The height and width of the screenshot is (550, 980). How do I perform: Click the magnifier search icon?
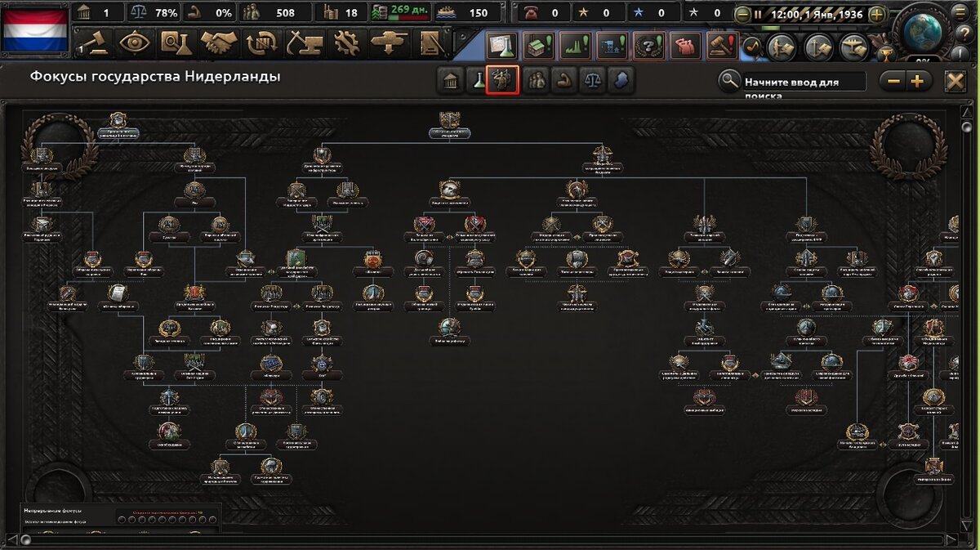[x=729, y=81]
